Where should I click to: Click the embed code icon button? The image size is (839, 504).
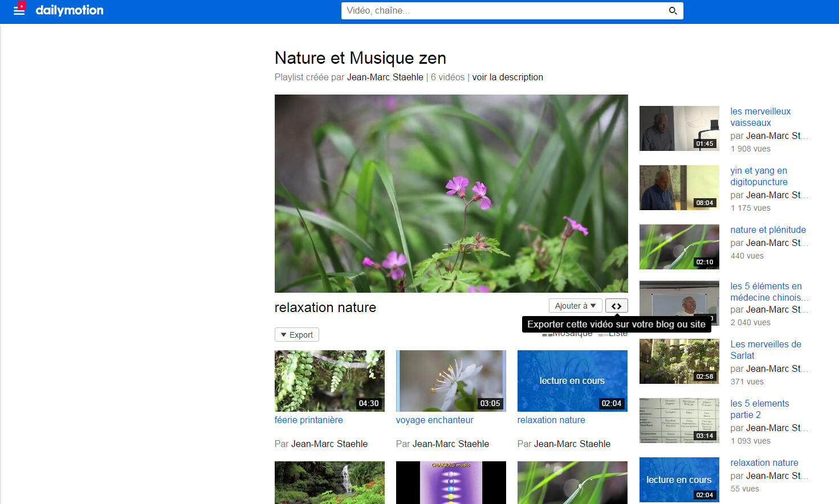tap(616, 306)
